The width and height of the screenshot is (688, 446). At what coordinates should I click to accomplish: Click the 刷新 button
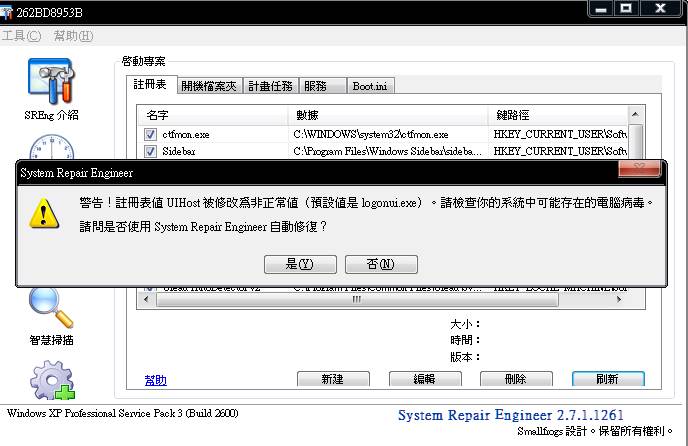tap(608, 379)
